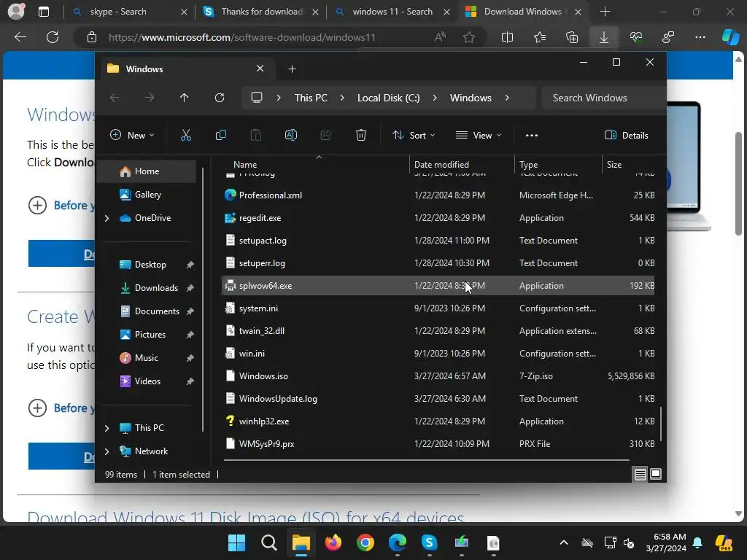747x560 pixels.
Task: Open the Sort dropdown menu
Action: [x=413, y=135]
